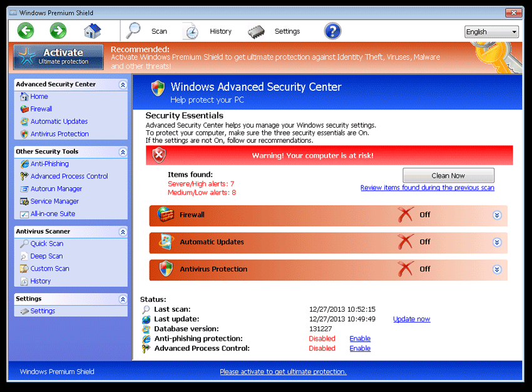The height and width of the screenshot is (392, 532).
Task: Click the Update now link
Action: point(411,319)
